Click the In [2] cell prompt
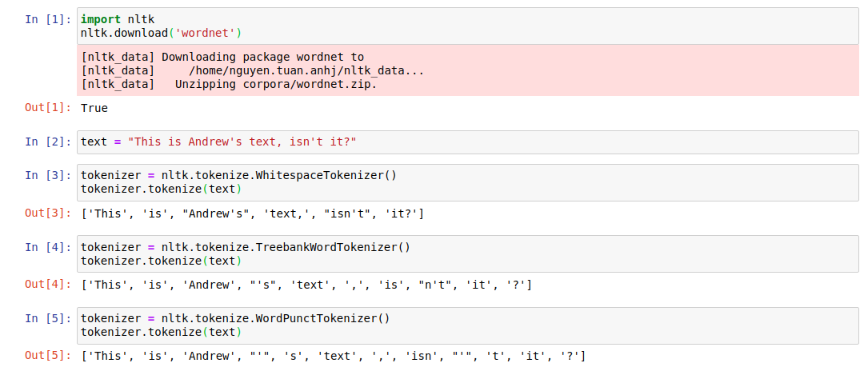The height and width of the screenshot is (371, 868). click(x=48, y=142)
